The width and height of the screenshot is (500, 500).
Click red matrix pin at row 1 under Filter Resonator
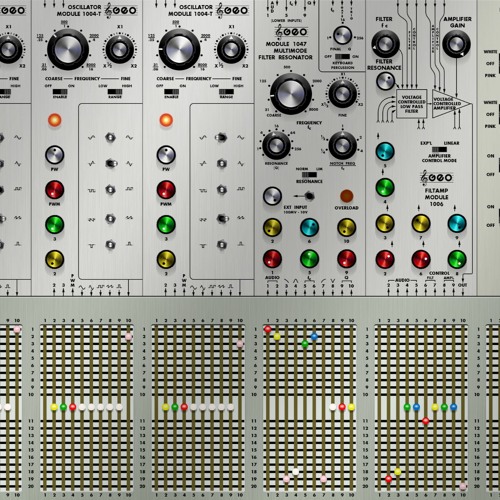[x=268, y=329]
